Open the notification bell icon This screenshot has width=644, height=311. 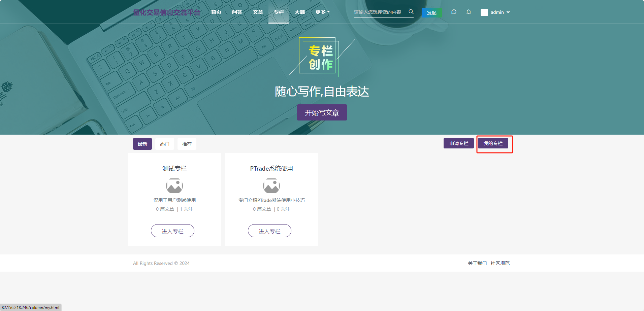(469, 12)
